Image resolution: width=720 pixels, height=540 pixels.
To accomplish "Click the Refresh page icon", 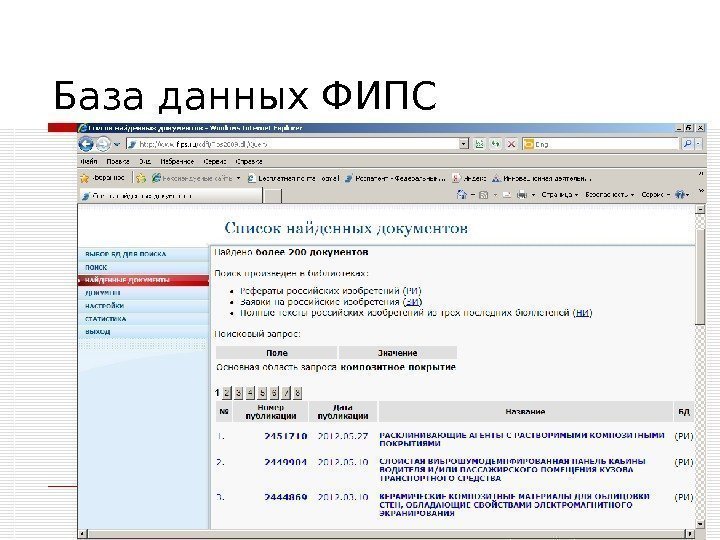I will [x=495, y=144].
